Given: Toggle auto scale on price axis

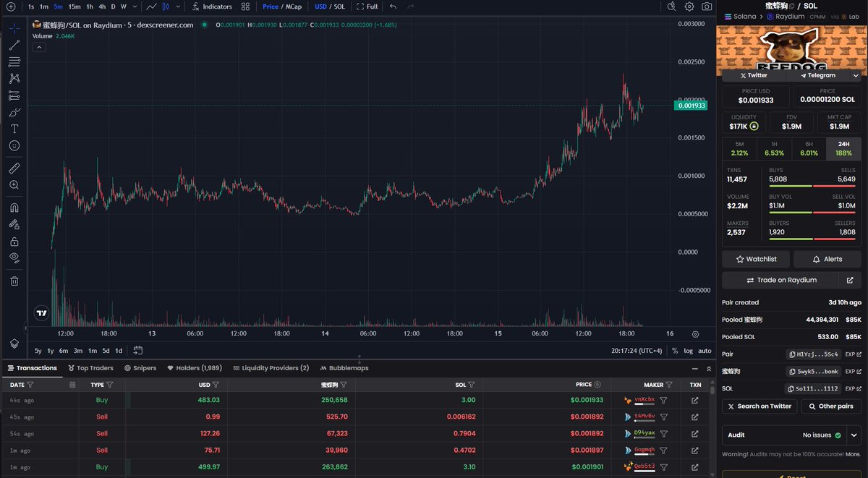Looking at the screenshot, I should (x=705, y=351).
